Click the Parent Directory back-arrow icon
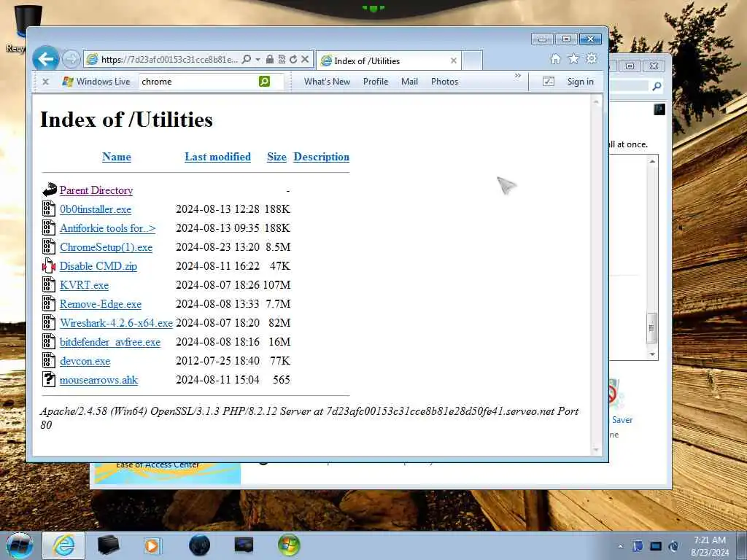The width and height of the screenshot is (747, 560). point(49,190)
